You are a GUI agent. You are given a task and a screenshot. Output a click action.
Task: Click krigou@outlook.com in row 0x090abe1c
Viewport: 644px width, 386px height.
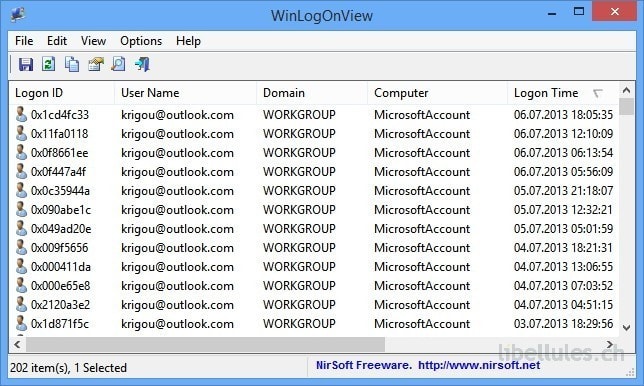pos(177,210)
